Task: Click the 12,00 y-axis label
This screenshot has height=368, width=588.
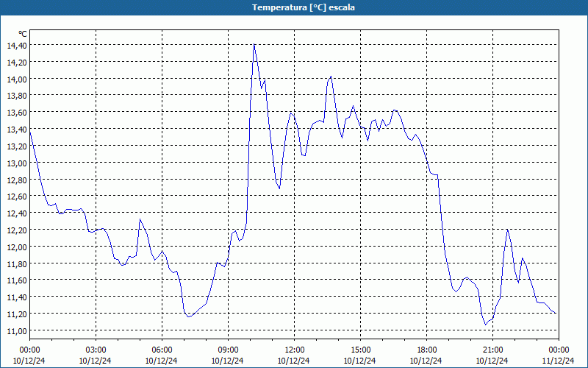Action: [x=17, y=247]
